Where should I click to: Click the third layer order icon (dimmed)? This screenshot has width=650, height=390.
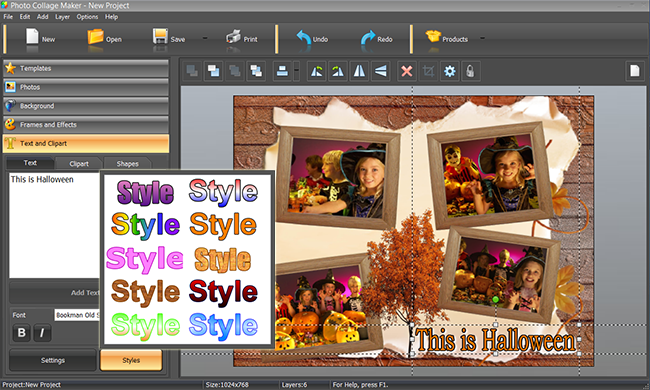point(235,71)
